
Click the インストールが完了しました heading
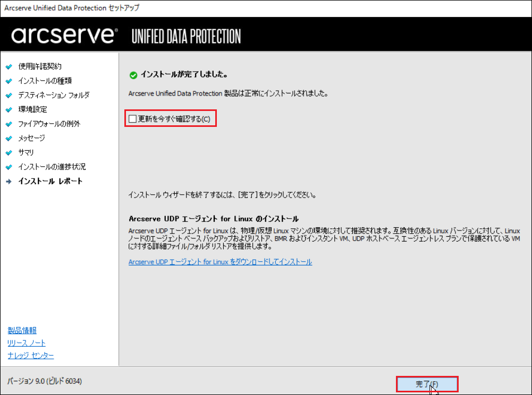point(184,74)
